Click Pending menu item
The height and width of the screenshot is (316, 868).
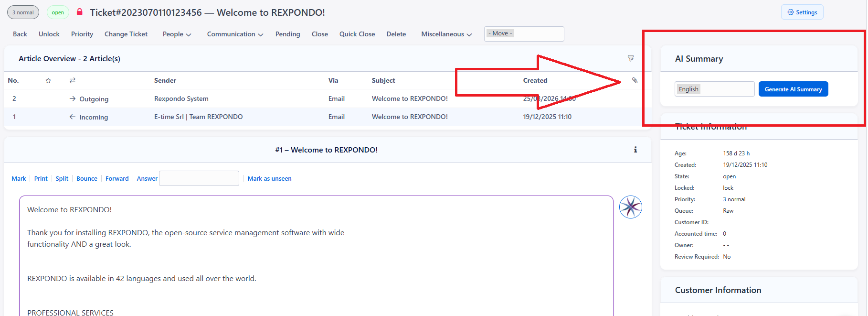click(288, 34)
